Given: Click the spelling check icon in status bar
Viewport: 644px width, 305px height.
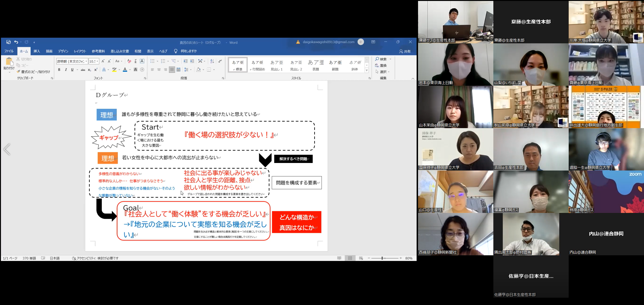Looking at the screenshot, I should coord(43,258).
